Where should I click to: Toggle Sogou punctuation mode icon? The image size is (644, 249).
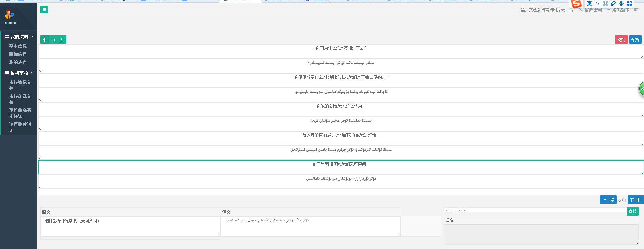(597, 3)
